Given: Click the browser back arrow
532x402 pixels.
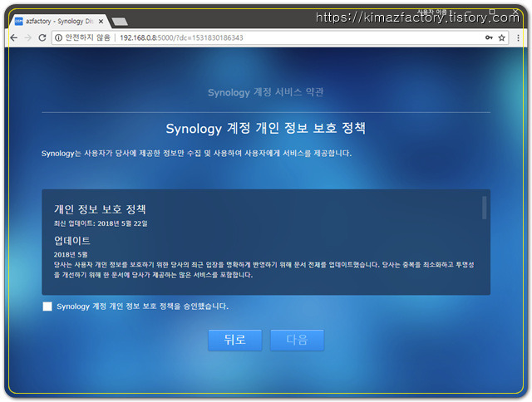Looking at the screenshot, I should click(x=13, y=37).
